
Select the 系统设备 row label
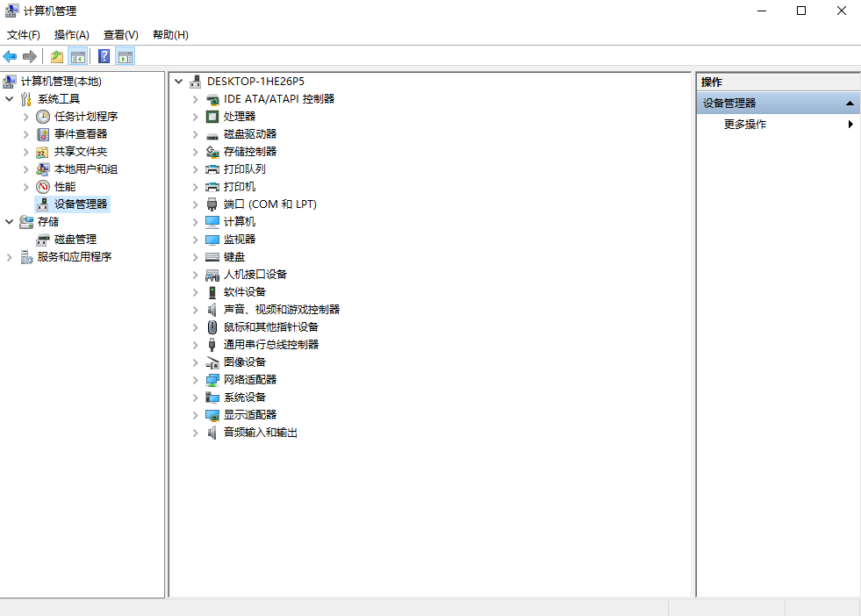tap(244, 398)
